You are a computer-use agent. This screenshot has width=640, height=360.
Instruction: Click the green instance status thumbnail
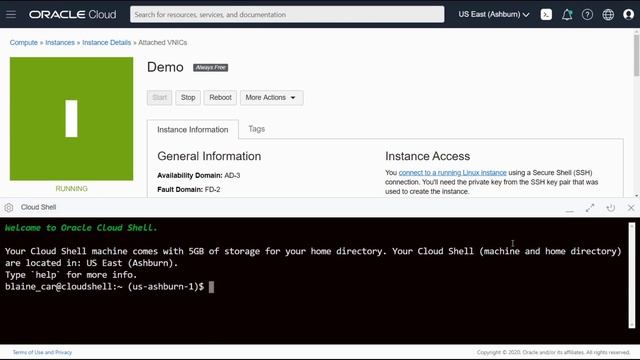[71, 119]
